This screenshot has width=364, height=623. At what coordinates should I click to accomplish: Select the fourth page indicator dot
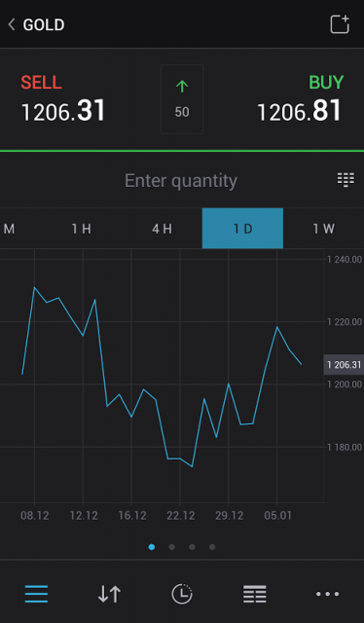[212, 547]
